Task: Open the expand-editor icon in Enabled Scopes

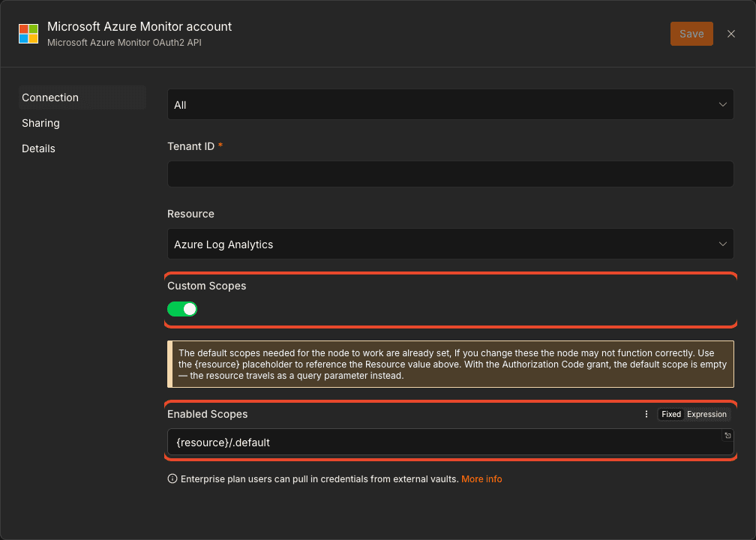Action: pos(727,435)
